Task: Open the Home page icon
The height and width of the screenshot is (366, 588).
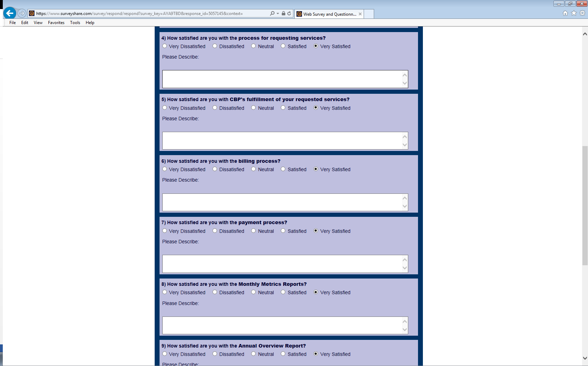Action: point(565,13)
